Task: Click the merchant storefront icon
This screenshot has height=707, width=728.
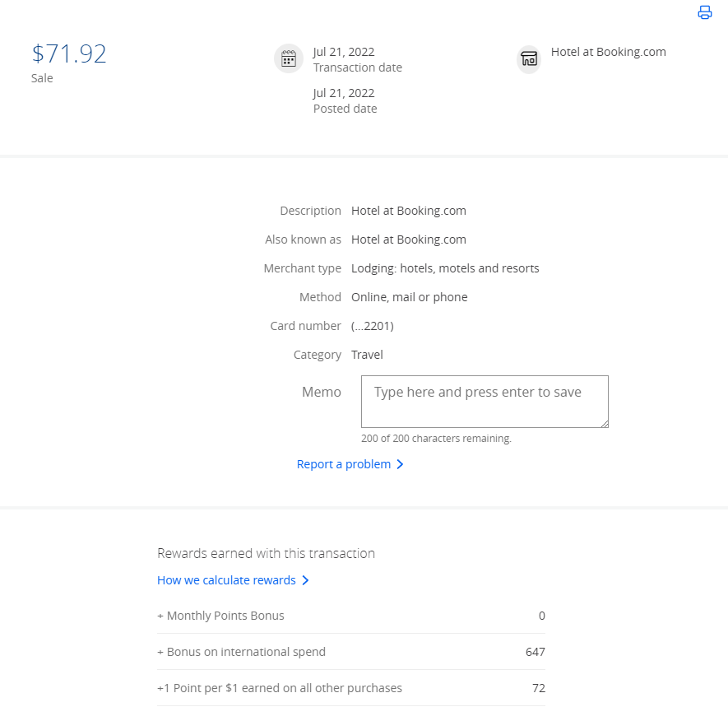Action: tap(529, 59)
